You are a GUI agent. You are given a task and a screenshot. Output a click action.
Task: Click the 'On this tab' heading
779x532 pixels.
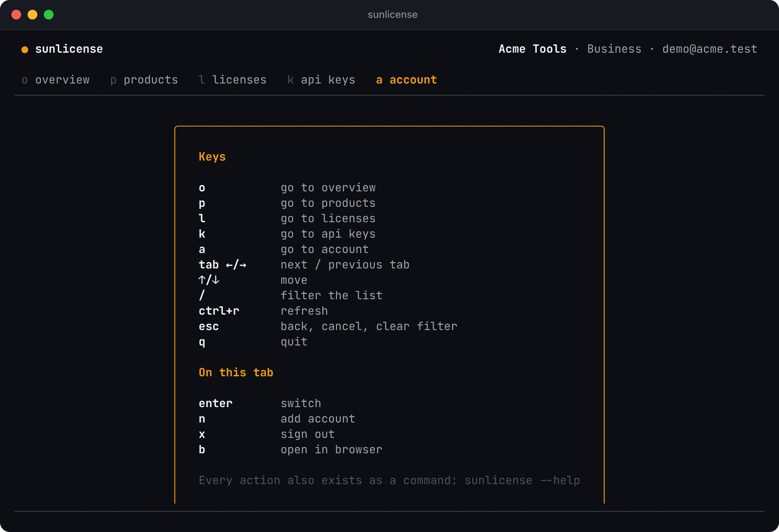coord(236,373)
